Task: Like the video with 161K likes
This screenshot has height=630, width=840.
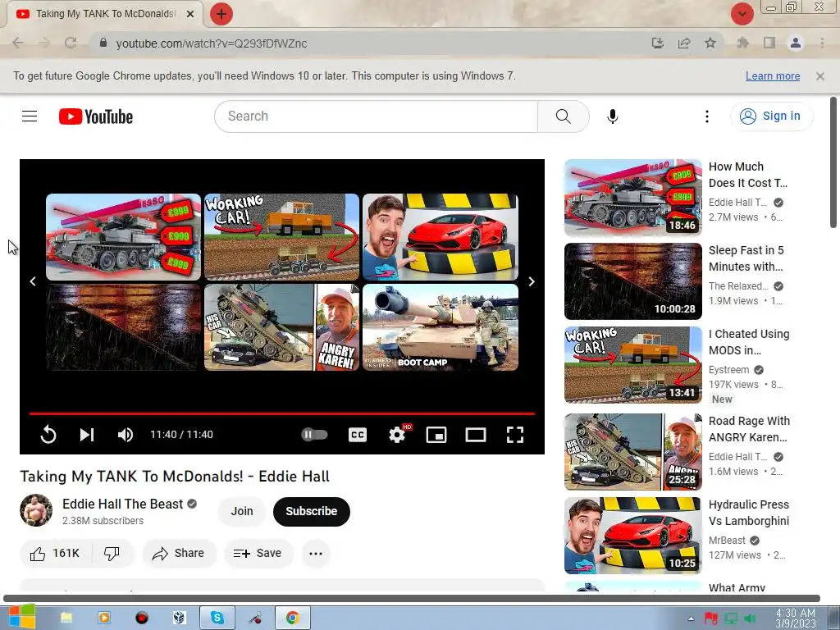Action: click(x=56, y=554)
